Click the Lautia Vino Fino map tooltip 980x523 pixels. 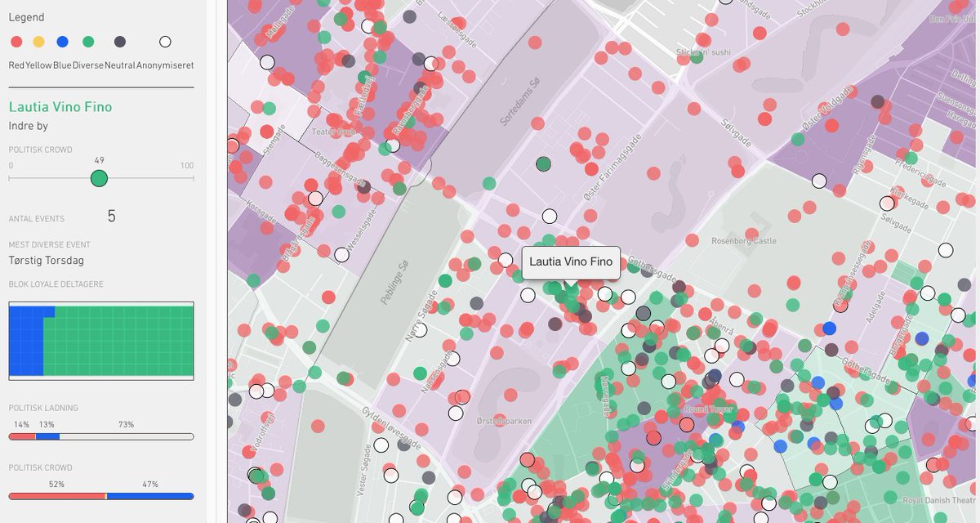(x=572, y=261)
